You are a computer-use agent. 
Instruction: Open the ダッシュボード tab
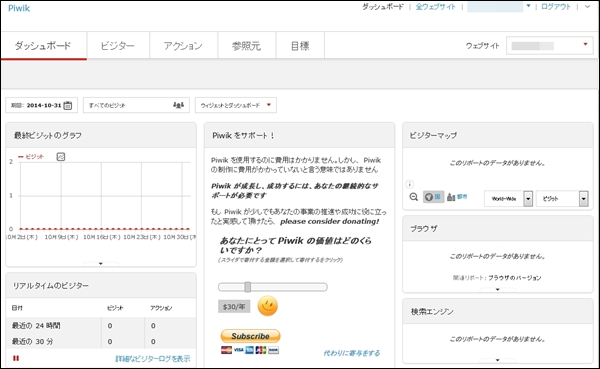click(44, 46)
